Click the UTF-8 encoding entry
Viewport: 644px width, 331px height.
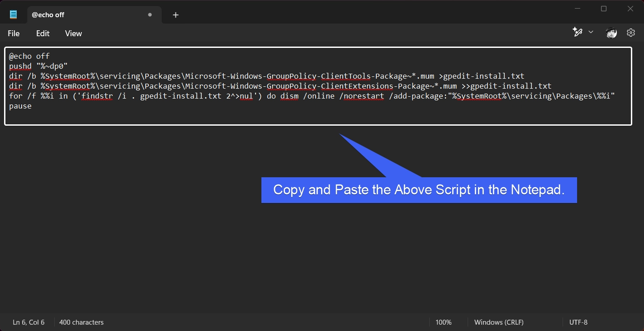[x=578, y=322]
